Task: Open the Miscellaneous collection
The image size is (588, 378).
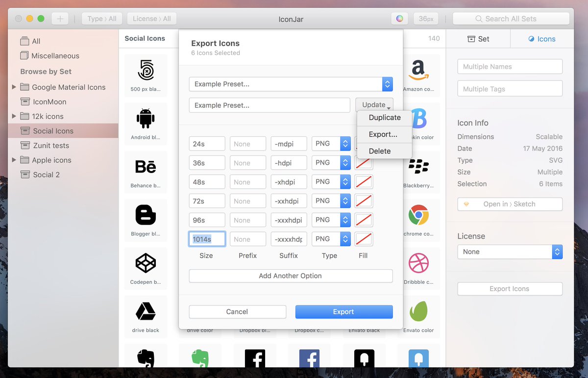Action: [55, 56]
